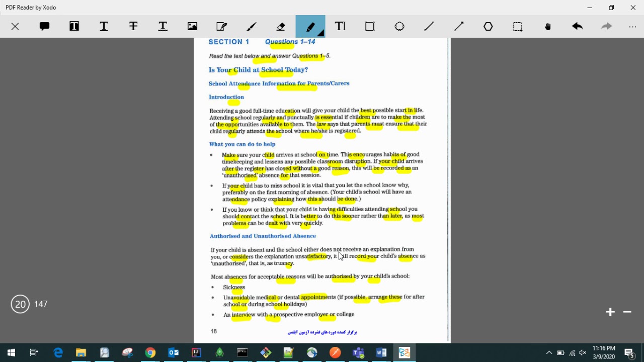Choose the free text typing tool
The width and height of the screenshot is (644, 362).
[x=340, y=27]
